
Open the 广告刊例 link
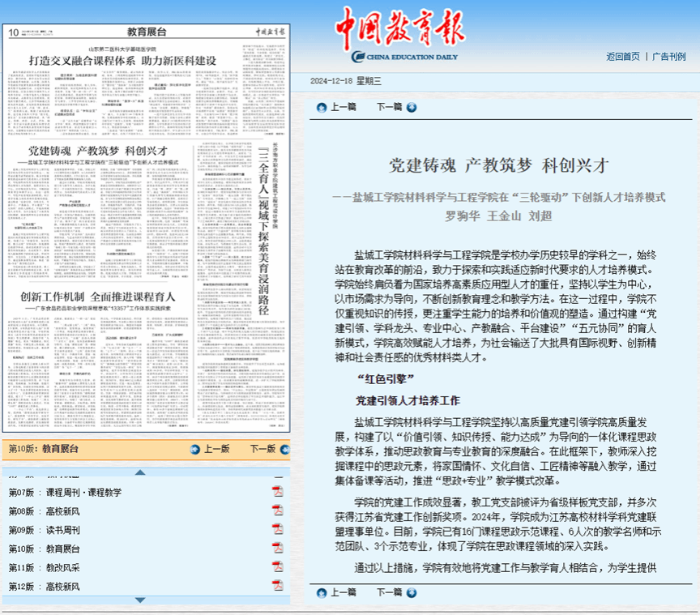click(668, 57)
